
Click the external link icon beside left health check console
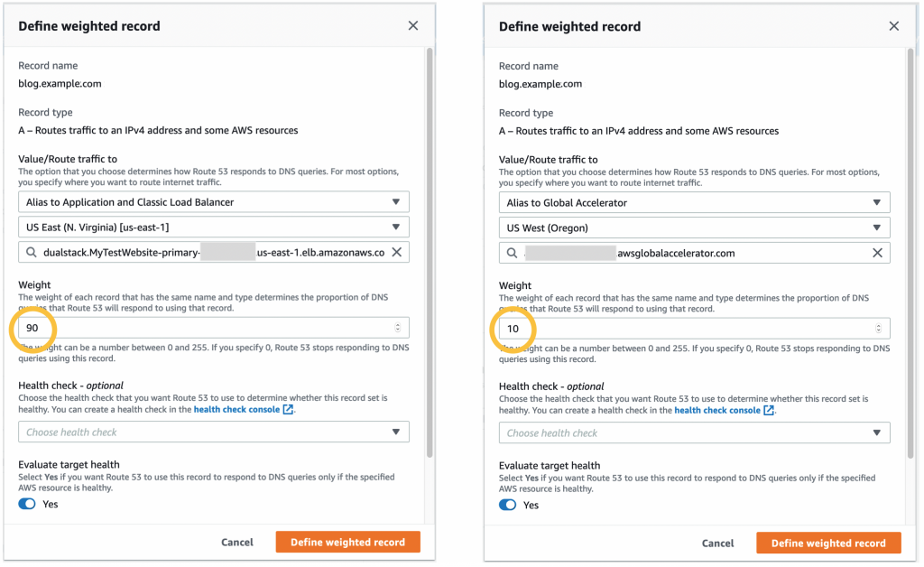[289, 409]
